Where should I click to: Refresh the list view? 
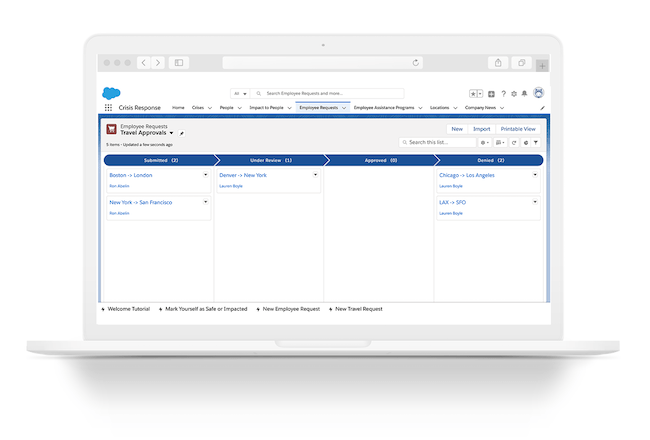tap(514, 142)
